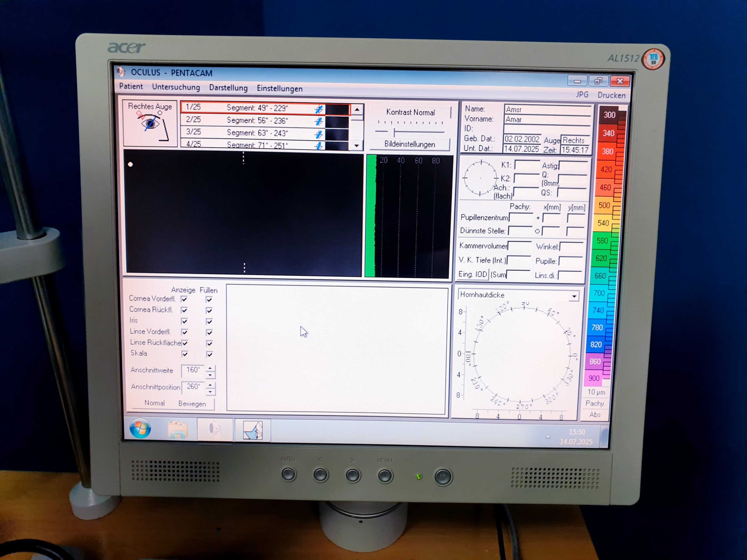The image size is (747, 560).
Task: Open the Darstellung menu
Action: pyautogui.click(x=228, y=88)
